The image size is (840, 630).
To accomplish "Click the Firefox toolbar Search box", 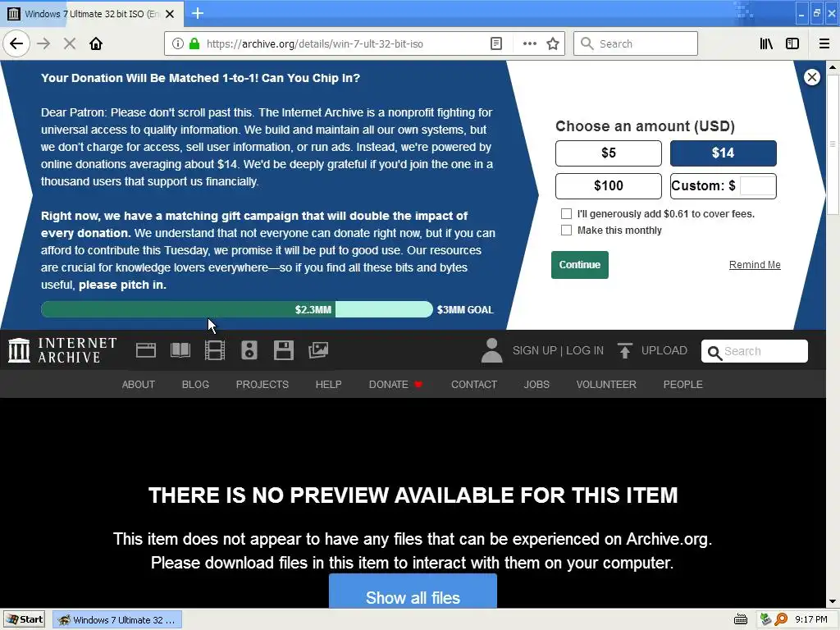I will click(x=636, y=43).
